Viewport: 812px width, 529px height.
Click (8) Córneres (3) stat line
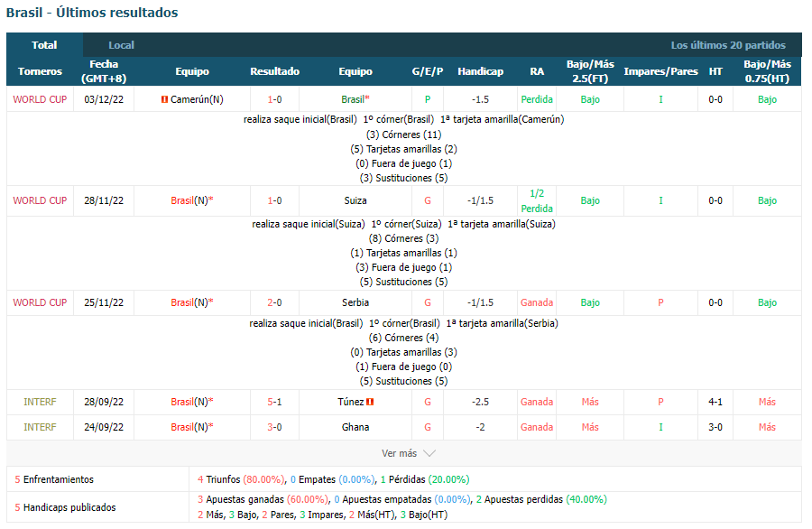(404, 239)
